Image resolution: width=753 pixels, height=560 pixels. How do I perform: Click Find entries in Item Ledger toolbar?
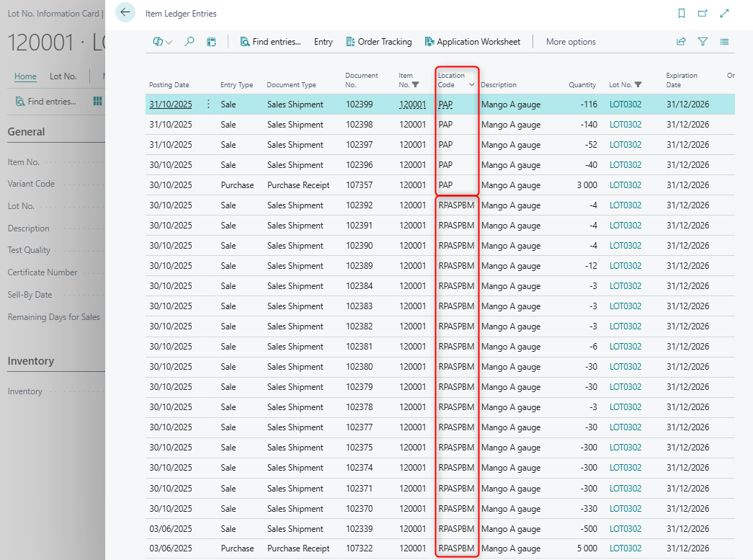point(270,42)
